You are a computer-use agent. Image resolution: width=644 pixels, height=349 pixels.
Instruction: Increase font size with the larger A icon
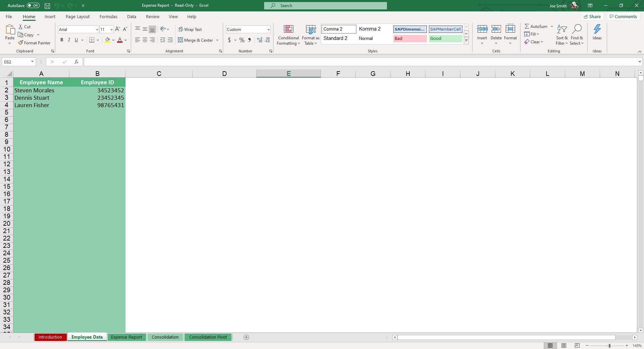point(117,29)
